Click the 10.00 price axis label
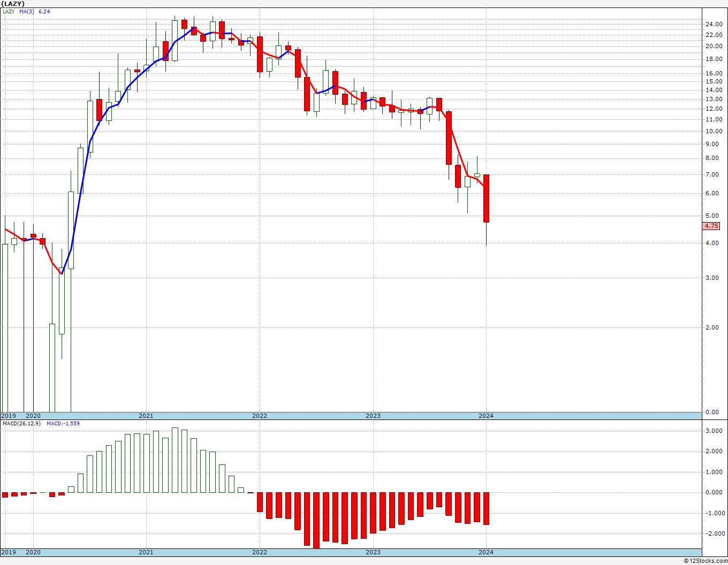The image size is (728, 565). coord(714,131)
